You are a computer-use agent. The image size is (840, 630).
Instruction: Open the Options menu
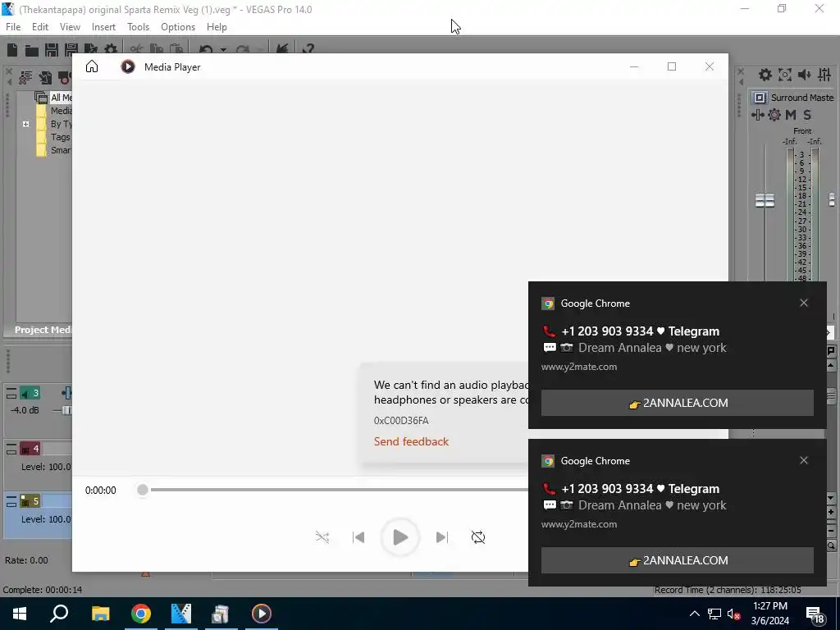[x=178, y=27]
